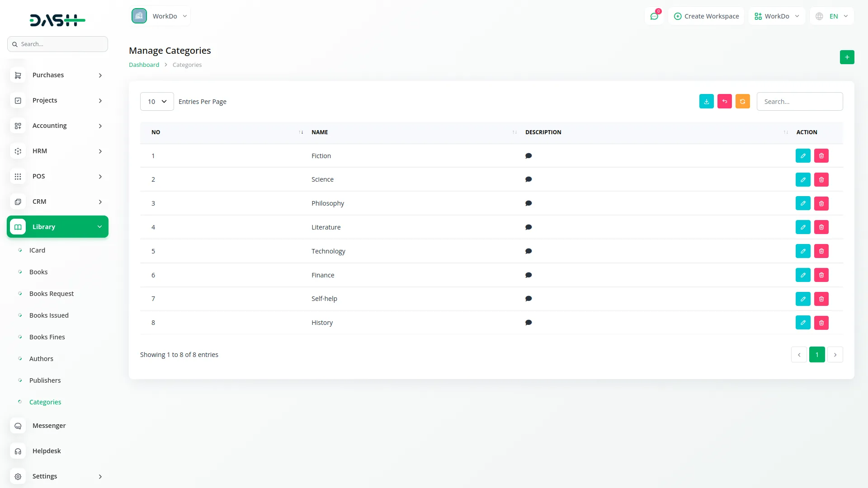Viewport: 868px width, 488px height.
Task: Edit the Finance category
Action: pyautogui.click(x=802, y=275)
